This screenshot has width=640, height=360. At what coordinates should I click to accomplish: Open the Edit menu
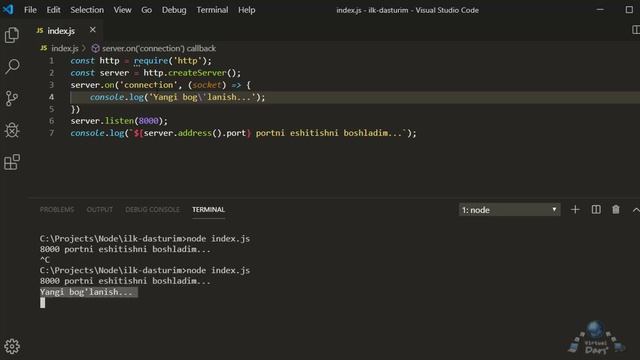pyautogui.click(x=53, y=10)
